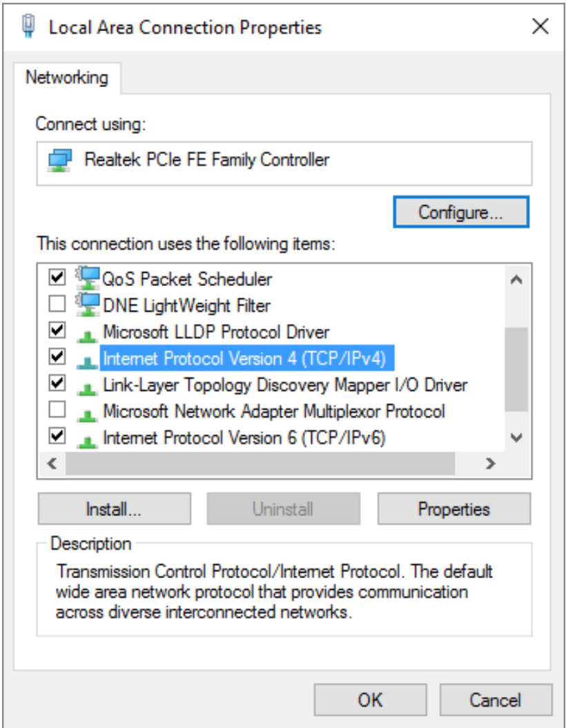The height and width of the screenshot is (728, 566).
Task: Click the Link-Layer Topology Discovery Mapper icon
Action: pos(87,387)
